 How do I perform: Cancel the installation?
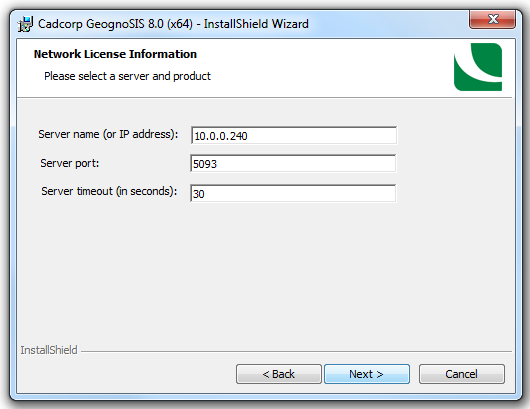[x=462, y=374]
